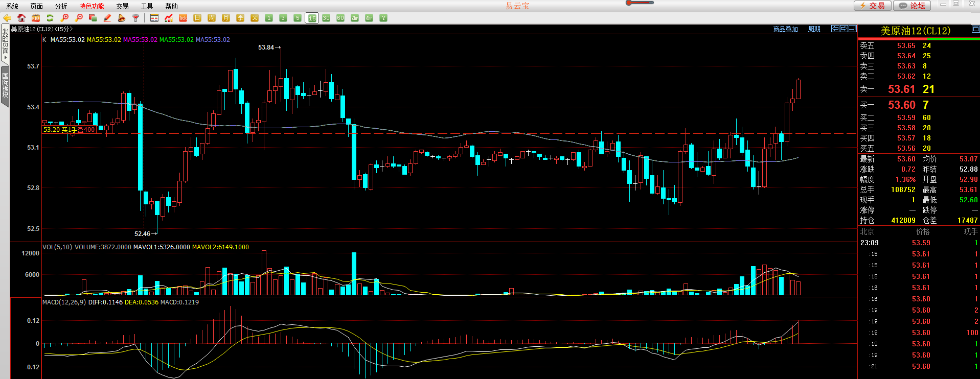Switch to Tick chart view

point(183,18)
